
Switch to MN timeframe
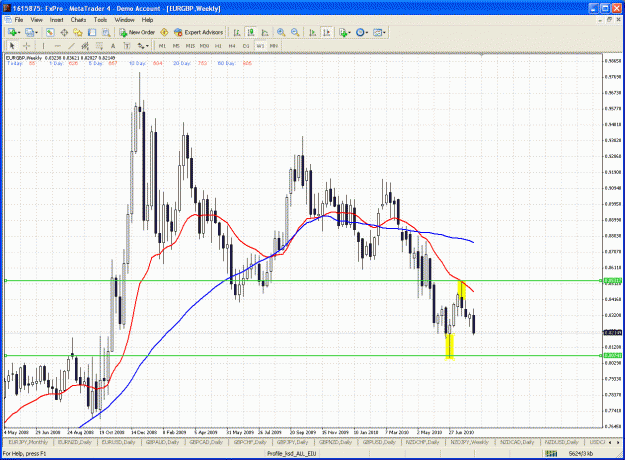pyautogui.click(x=273, y=46)
